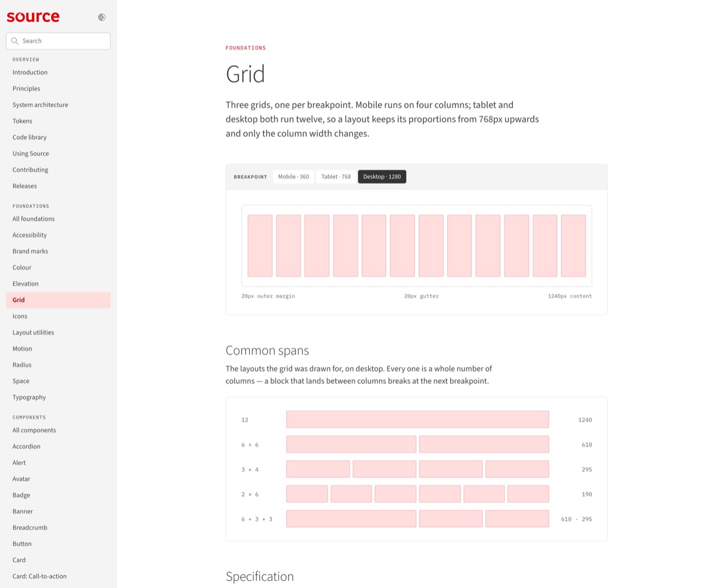
Task: Open the Code library link
Action: coord(58,137)
